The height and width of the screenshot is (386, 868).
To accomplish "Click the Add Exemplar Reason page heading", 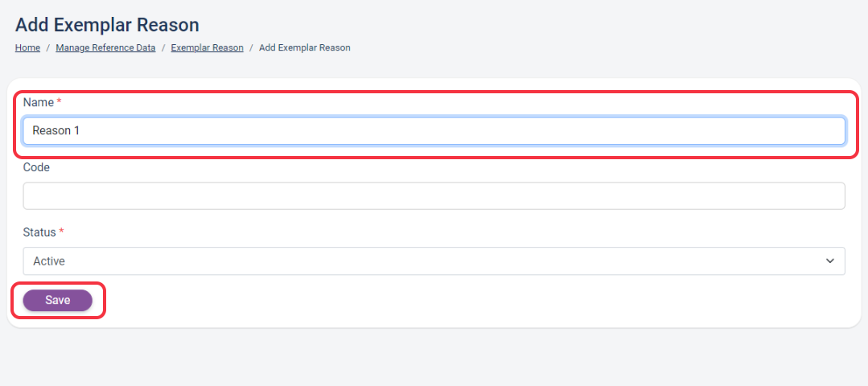I will tap(107, 25).
